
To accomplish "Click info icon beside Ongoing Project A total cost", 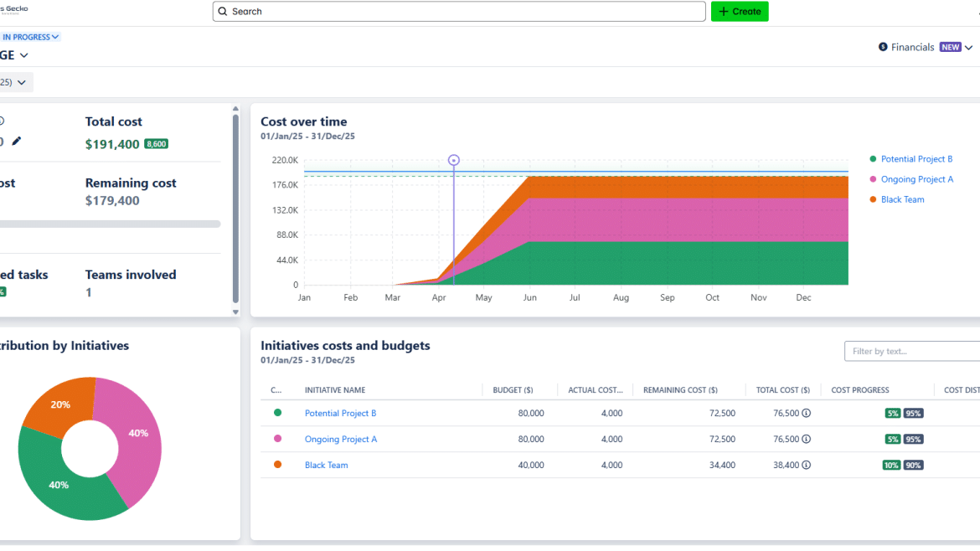I will (x=807, y=440).
